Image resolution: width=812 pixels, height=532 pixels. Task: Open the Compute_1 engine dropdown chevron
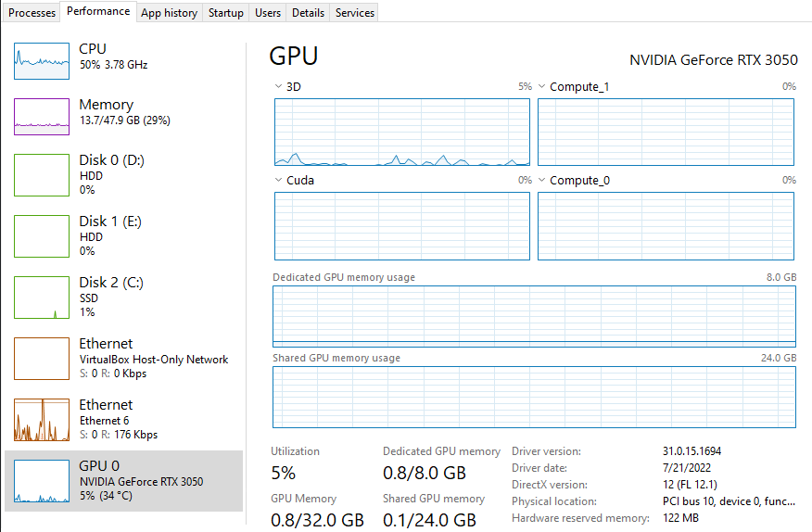click(x=541, y=86)
